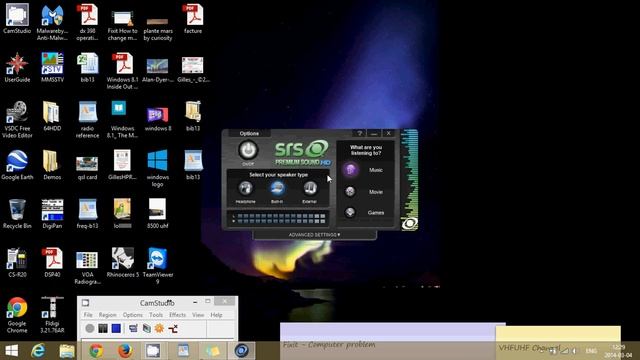
Task: Select Malwarebytes Anti-Malware desktop icon
Action: click(52, 22)
